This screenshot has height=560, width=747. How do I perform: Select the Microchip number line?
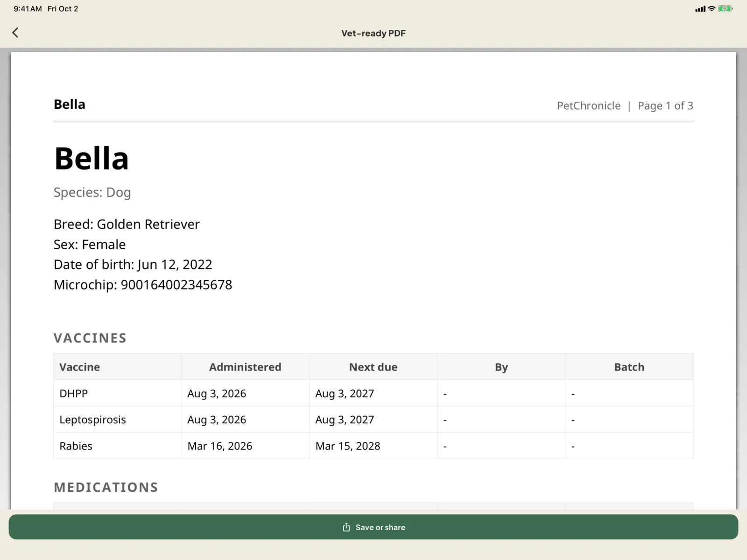pos(143,285)
